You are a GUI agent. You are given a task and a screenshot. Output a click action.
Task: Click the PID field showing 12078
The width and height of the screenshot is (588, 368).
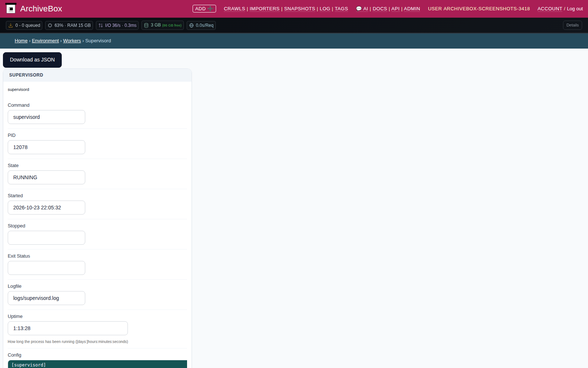pos(46,147)
